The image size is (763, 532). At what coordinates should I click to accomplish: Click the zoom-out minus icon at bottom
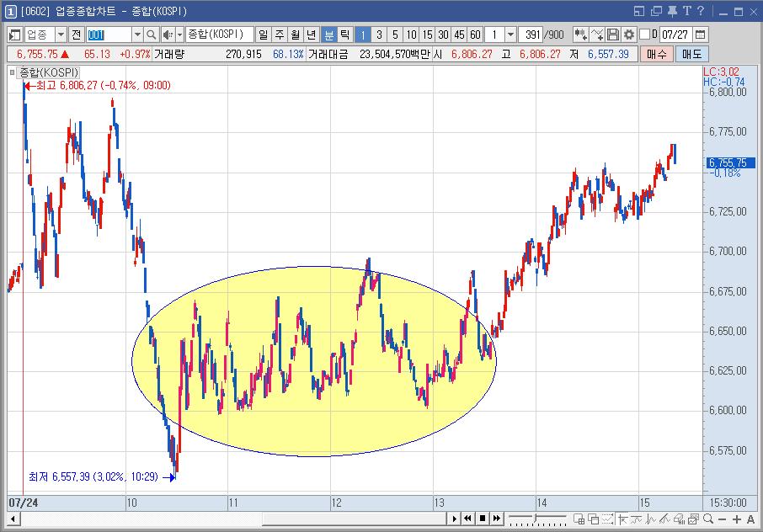pyautogui.click(x=722, y=519)
